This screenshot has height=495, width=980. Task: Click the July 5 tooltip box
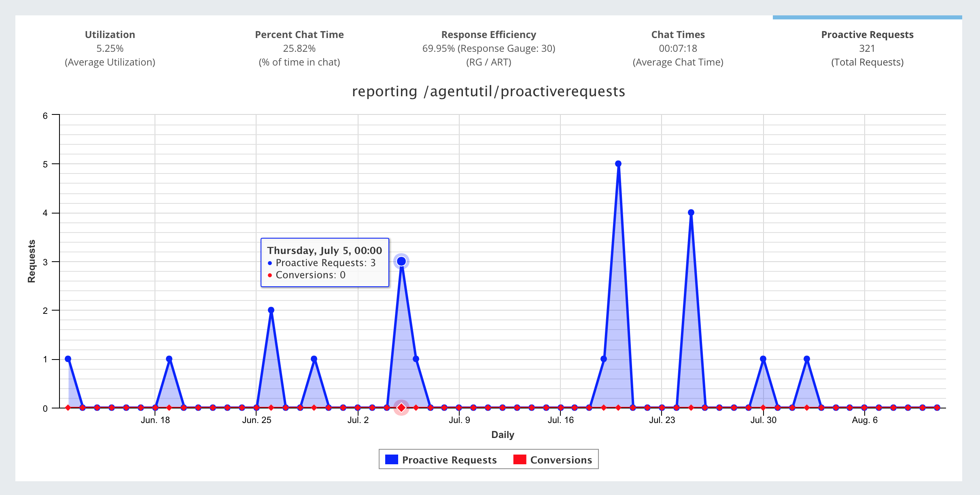coord(325,262)
